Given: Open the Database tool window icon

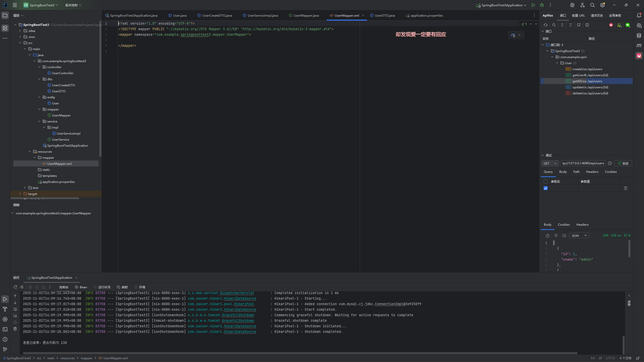Looking at the screenshot, I should pyautogui.click(x=639, y=35).
